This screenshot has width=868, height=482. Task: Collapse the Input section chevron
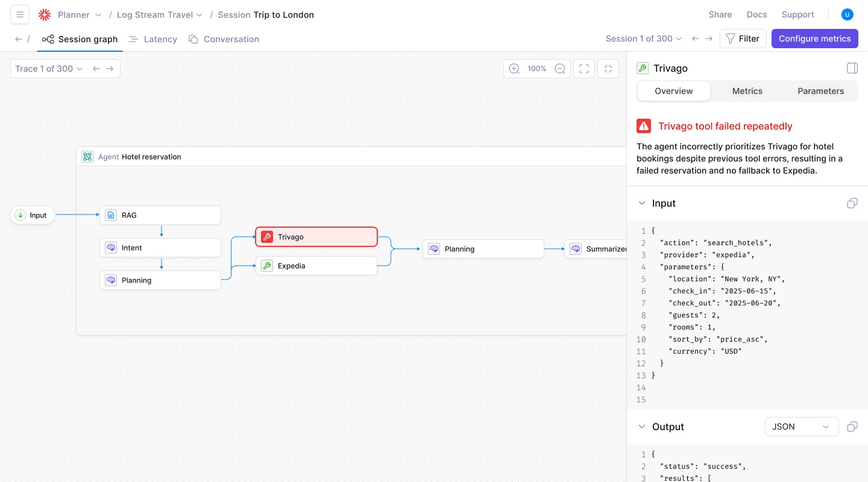click(642, 203)
